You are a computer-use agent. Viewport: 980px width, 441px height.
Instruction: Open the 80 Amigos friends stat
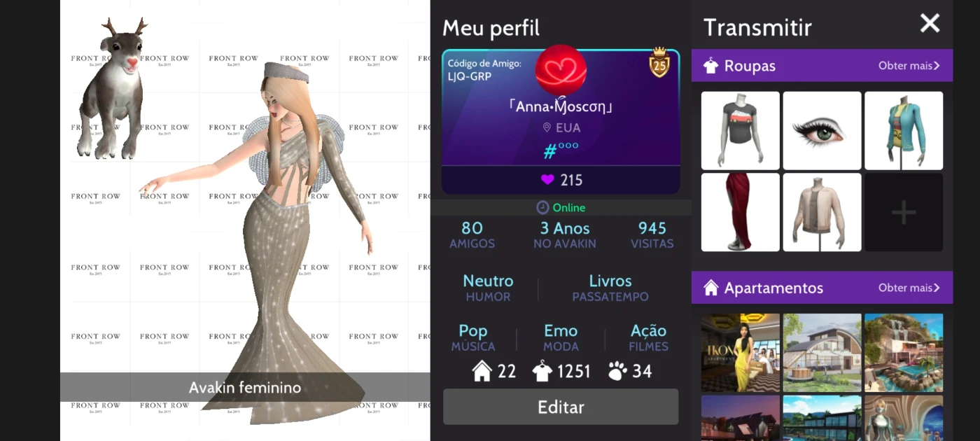[x=472, y=235]
